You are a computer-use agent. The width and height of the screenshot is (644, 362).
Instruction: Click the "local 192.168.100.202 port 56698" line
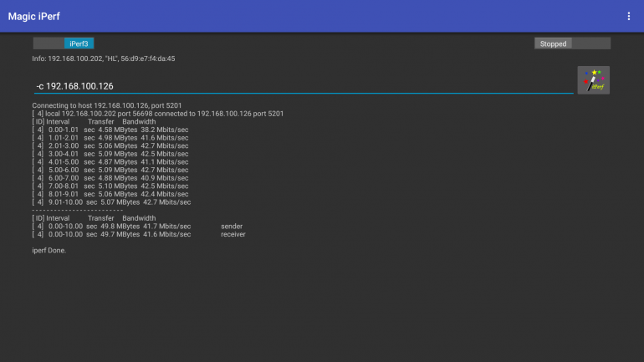[x=159, y=114]
